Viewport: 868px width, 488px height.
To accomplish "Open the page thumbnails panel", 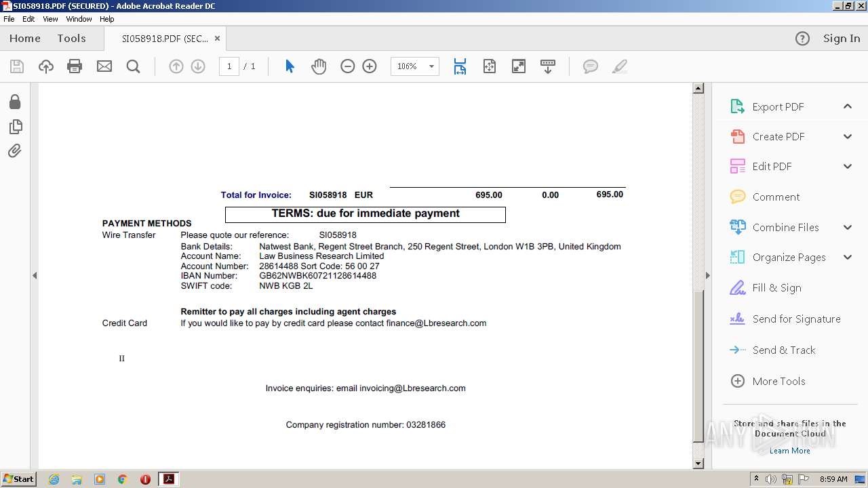I will (15, 127).
